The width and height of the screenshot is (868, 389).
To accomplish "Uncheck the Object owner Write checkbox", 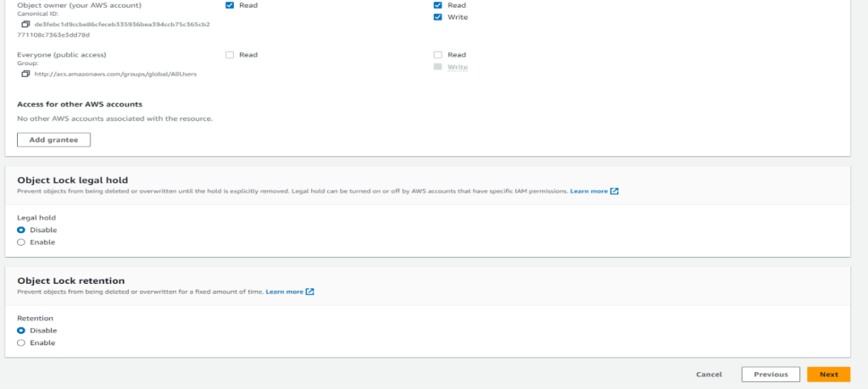I will pos(437,17).
